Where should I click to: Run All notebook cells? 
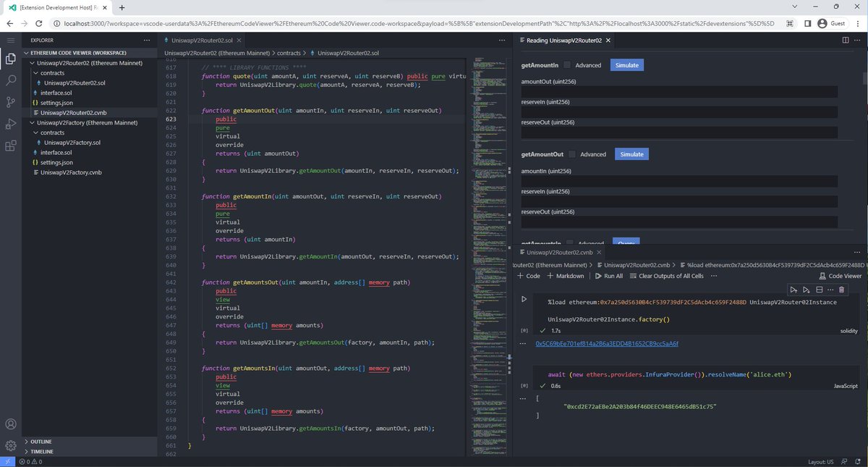[x=608, y=276]
